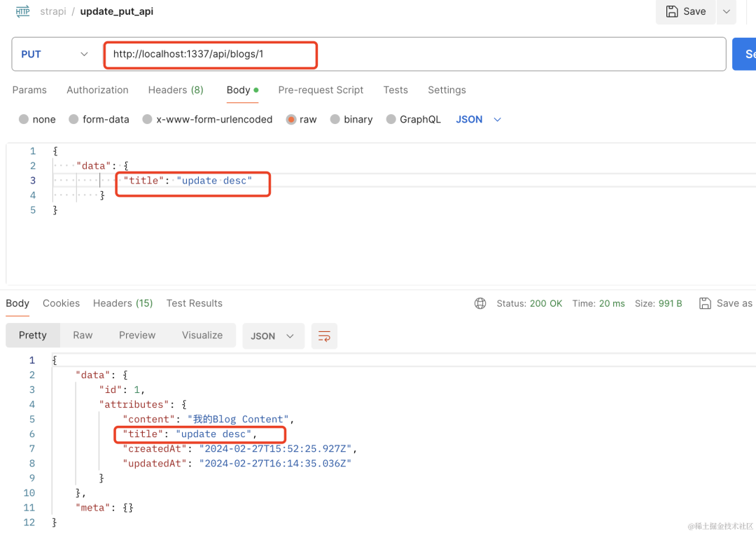Switch to Preview response view
756x533 pixels.
[137, 335]
